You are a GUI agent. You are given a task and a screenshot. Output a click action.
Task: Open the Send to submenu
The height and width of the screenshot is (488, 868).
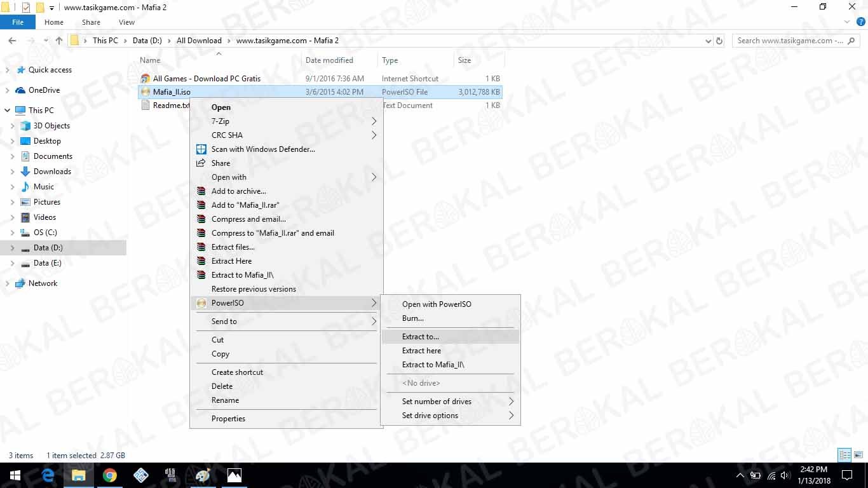point(287,322)
